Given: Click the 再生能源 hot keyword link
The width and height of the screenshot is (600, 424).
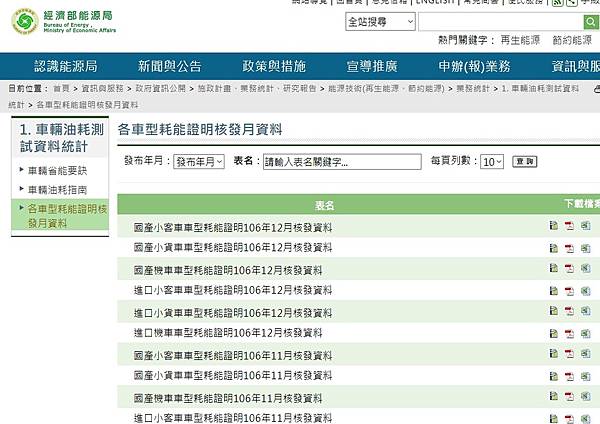Looking at the screenshot, I should [520, 40].
